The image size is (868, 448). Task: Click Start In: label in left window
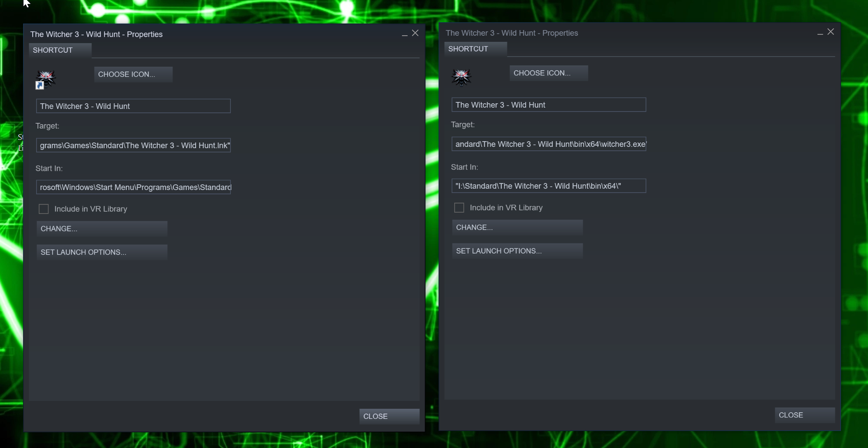(x=49, y=168)
